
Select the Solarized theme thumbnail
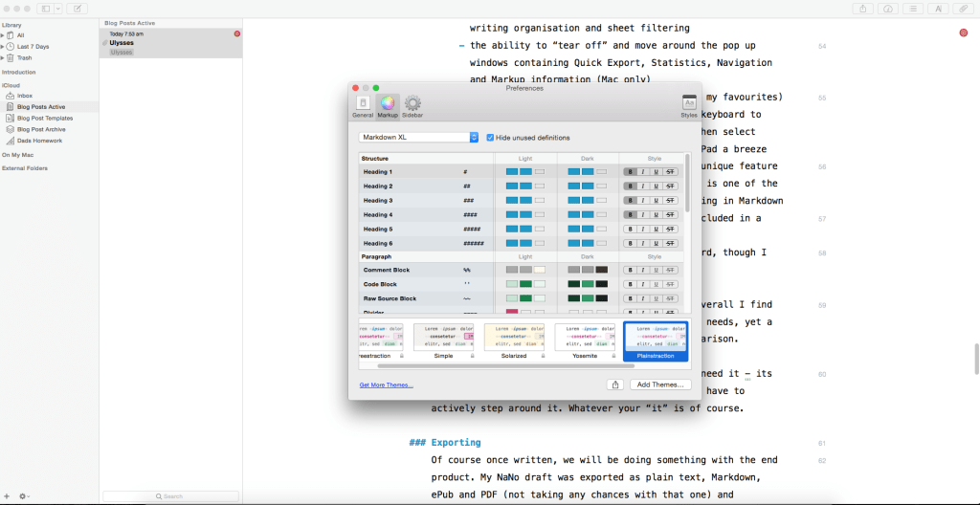[514, 341]
